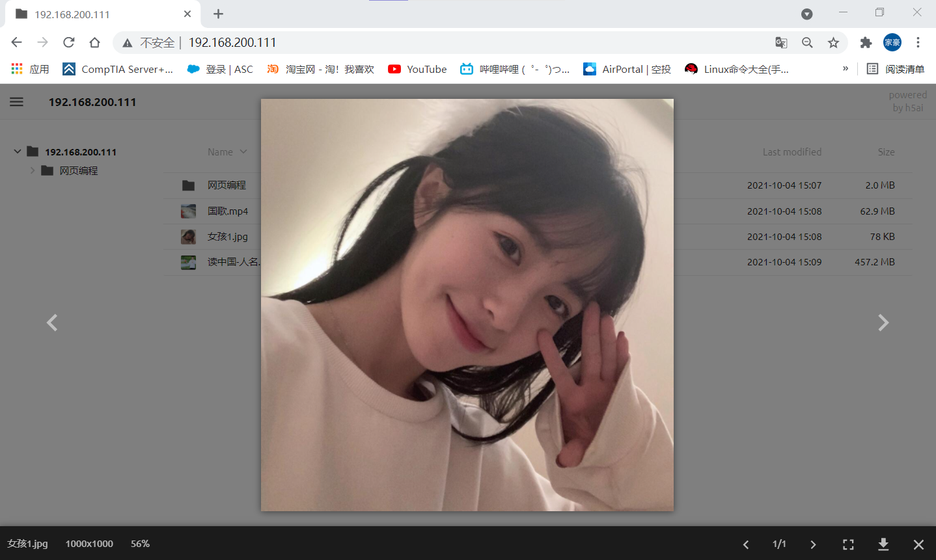Screen dimensions: 936x560
Task: Open YouTube bookmark in bookmarks bar
Action: (x=417, y=69)
